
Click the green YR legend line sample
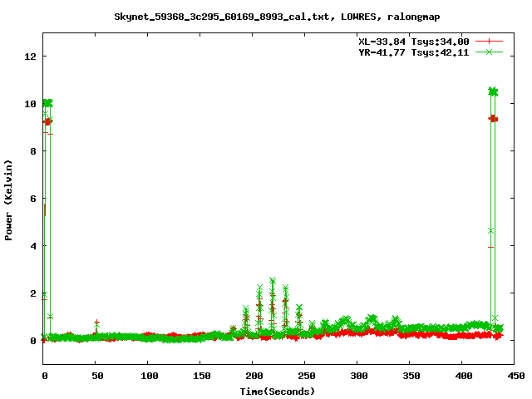489,52
